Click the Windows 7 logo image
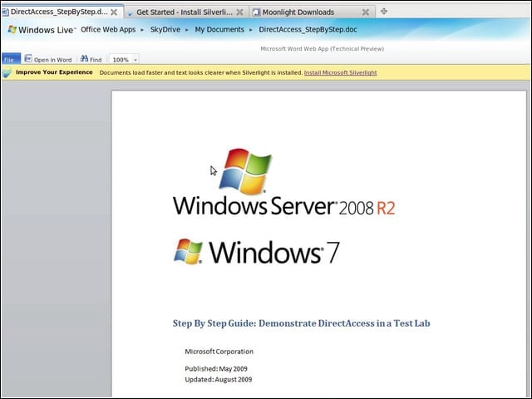The width and height of the screenshot is (532, 399). point(257,252)
